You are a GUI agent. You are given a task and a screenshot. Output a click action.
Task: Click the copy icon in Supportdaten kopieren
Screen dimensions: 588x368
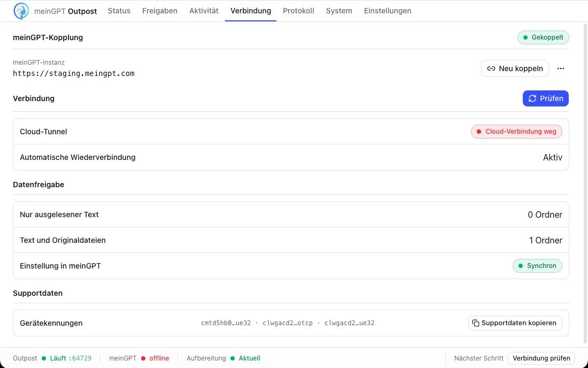point(476,323)
